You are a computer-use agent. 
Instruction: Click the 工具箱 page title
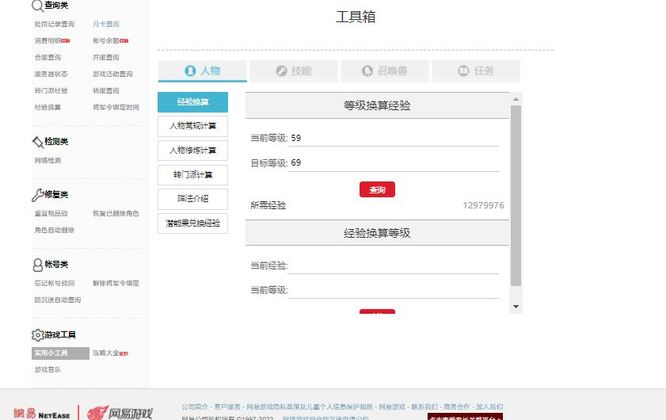356,17
